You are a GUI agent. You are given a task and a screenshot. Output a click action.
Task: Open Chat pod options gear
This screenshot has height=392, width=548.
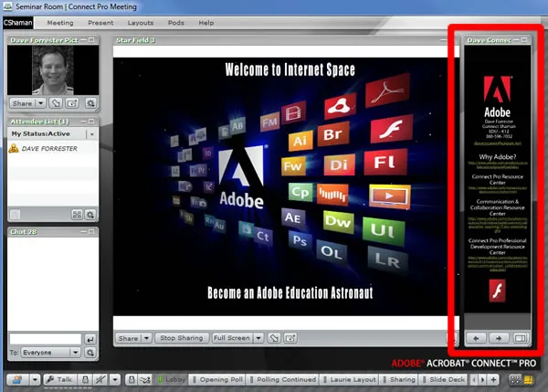pos(90,353)
